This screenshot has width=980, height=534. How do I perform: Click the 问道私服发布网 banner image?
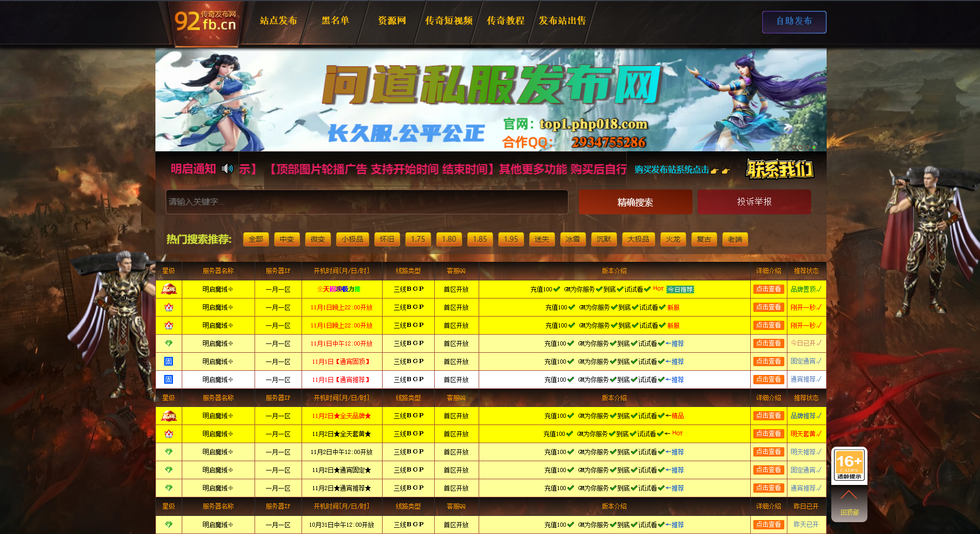tap(491, 100)
